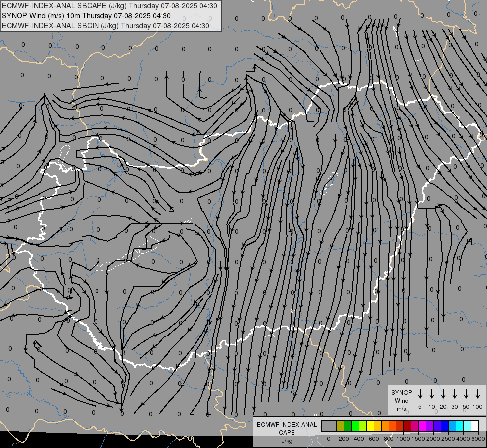Select the yellow-green CAPE legend swatch
Image resolution: width=487 pixels, height=448 pixels.
363,426
